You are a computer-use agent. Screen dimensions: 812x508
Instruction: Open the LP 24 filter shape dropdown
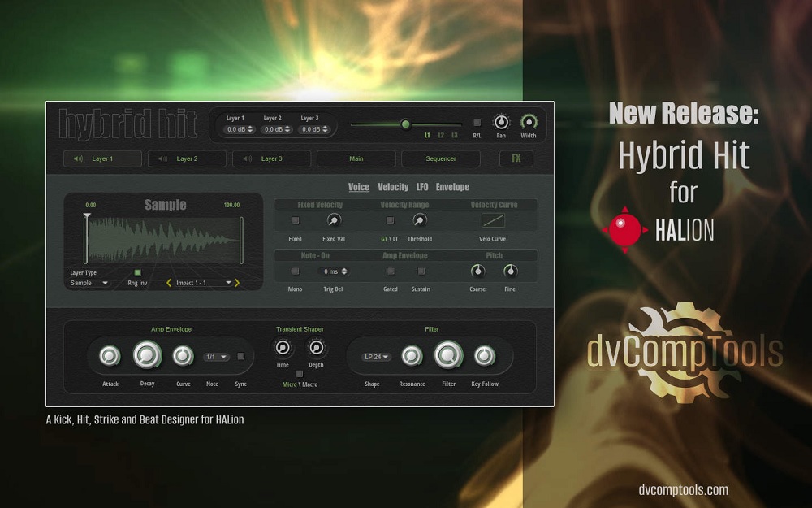pyautogui.click(x=378, y=355)
